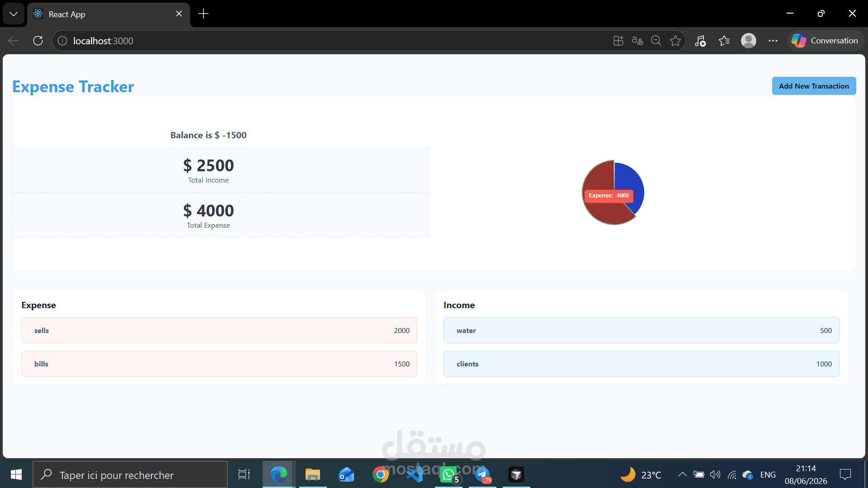Open Telegram from the taskbar

(482, 474)
